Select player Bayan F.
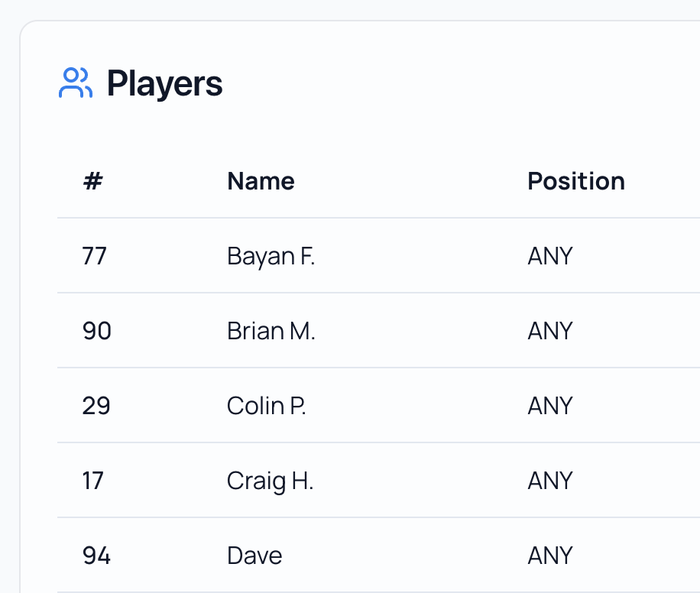Viewport: 700px width, 593px height. [x=271, y=256]
